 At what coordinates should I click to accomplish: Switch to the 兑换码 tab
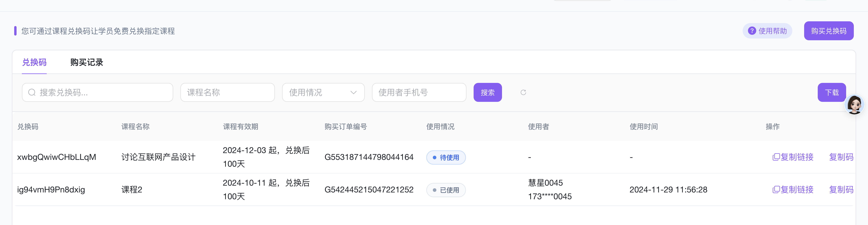pos(34,62)
